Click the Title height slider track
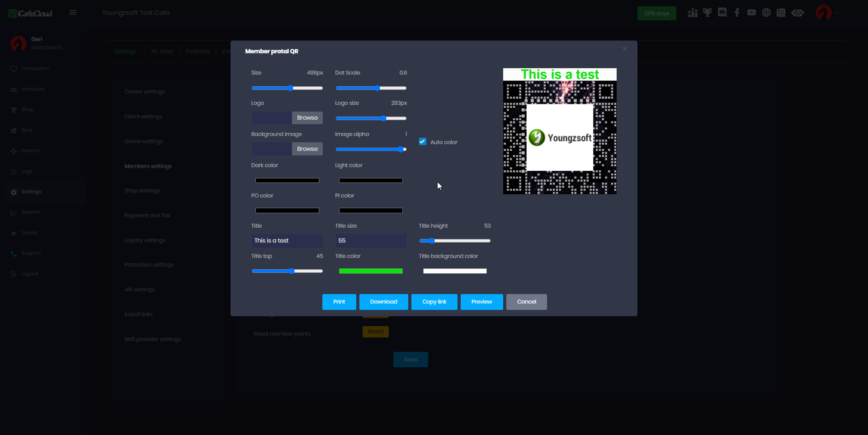This screenshot has width=868, height=435. 455,241
